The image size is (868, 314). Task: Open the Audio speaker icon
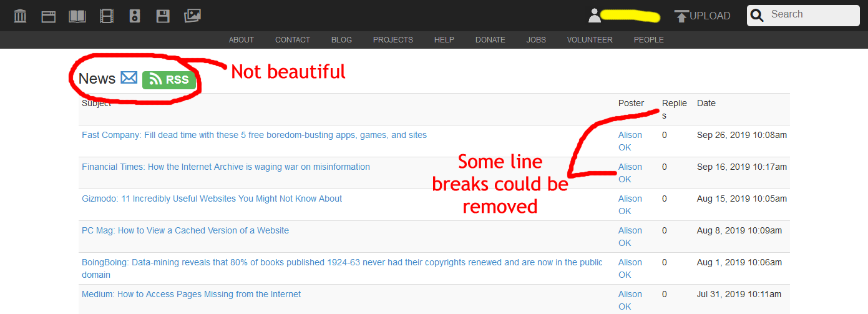[x=135, y=16]
